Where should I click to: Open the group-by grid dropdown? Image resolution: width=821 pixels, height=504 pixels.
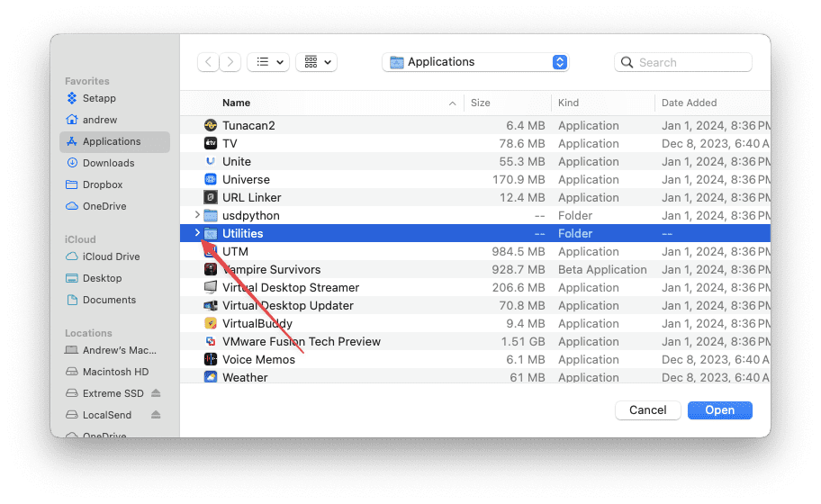point(316,62)
